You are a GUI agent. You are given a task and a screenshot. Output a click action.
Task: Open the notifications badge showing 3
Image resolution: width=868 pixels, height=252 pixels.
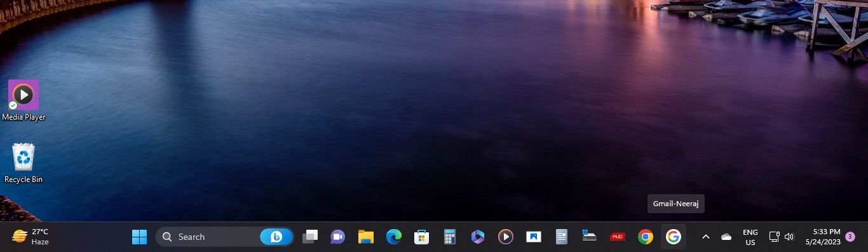pyautogui.click(x=850, y=237)
